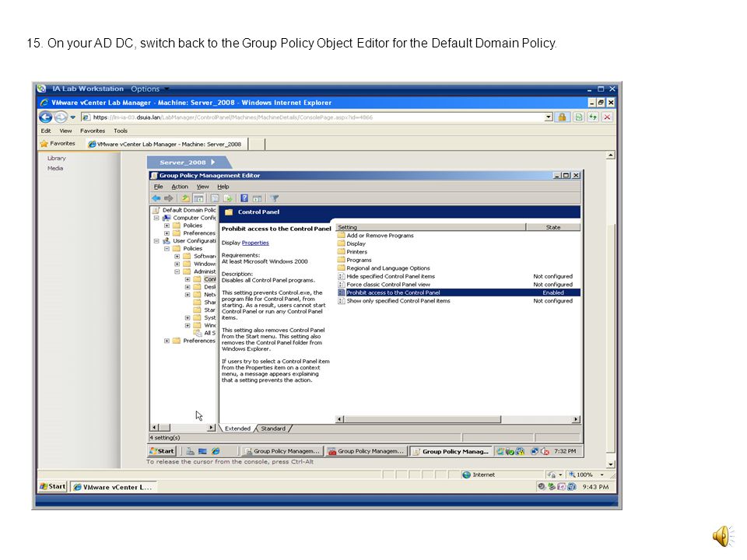The image size is (747, 560).
Task: Switch to the Standard tab
Action: click(273, 429)
